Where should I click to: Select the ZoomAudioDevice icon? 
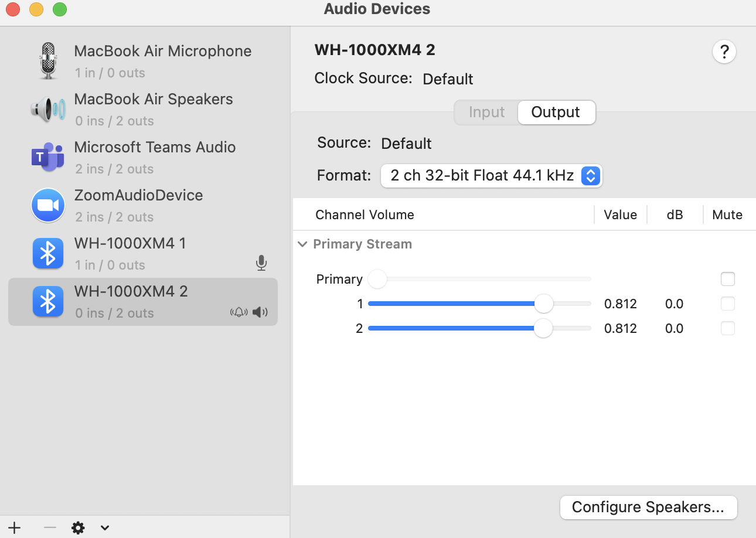tap(48, 205)
